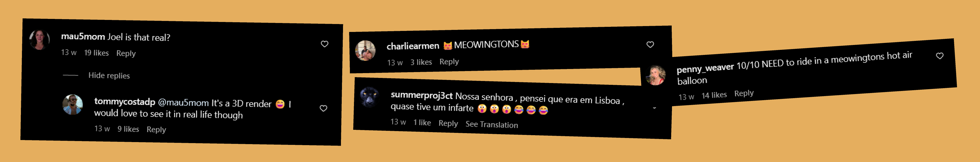
Task: View 14 likes on penny_weaver's comment
Action: 714,95
